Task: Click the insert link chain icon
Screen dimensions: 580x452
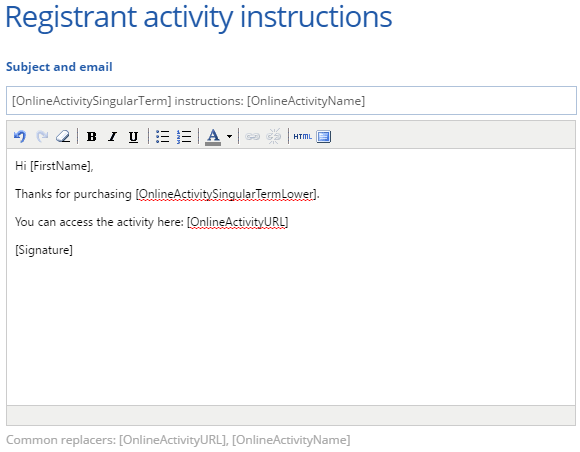Action: (253, 136)
